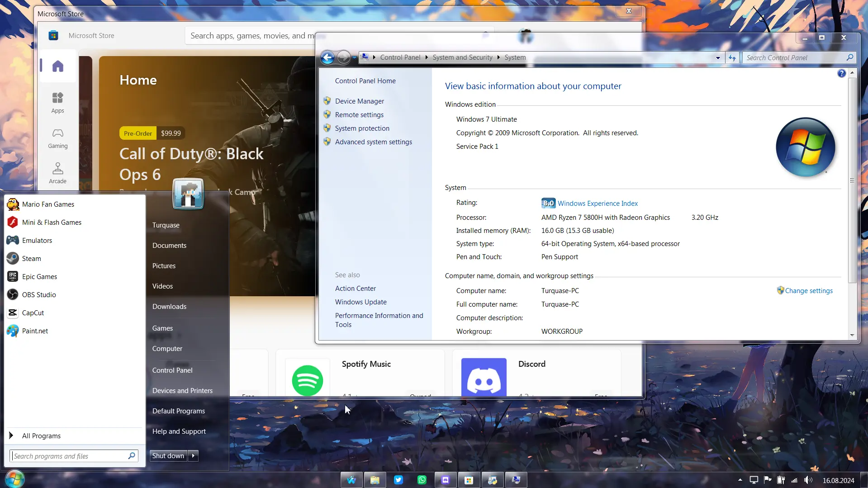The width and height of the screenshot is (868, 488).
Task: Open Advanced system settings link
Action: pos(374,142)
